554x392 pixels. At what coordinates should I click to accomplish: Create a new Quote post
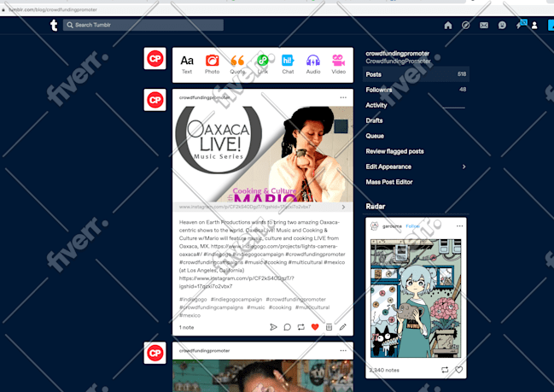[237, 64]
